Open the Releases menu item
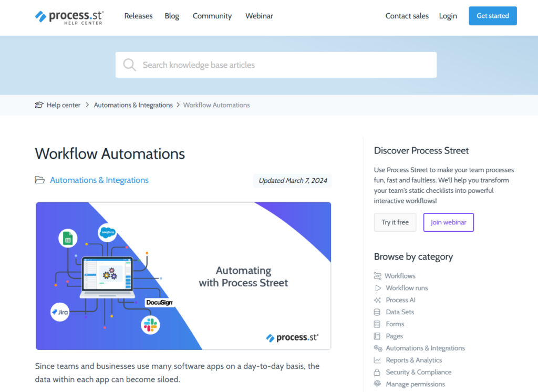538x392 pixels. [138, 16]
